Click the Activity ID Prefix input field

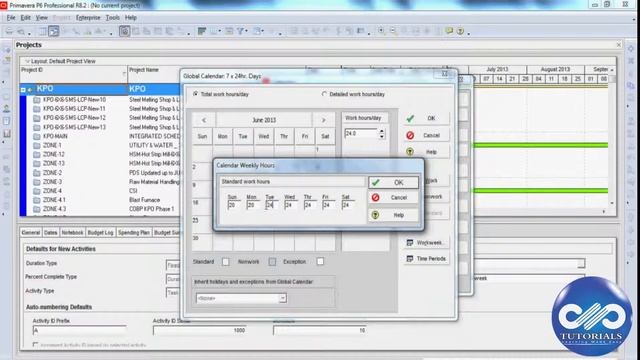click(79, 330)
